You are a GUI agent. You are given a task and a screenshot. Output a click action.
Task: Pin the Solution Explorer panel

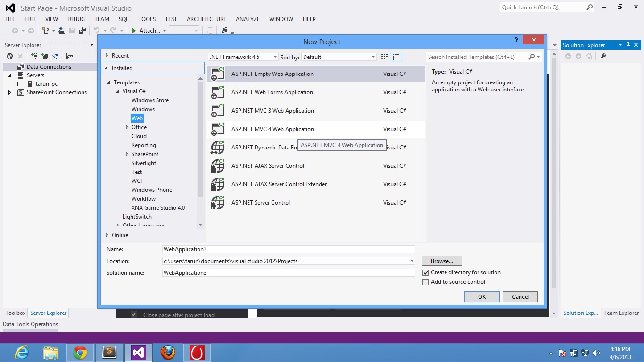pyautogui.click(x=628, y=45)
